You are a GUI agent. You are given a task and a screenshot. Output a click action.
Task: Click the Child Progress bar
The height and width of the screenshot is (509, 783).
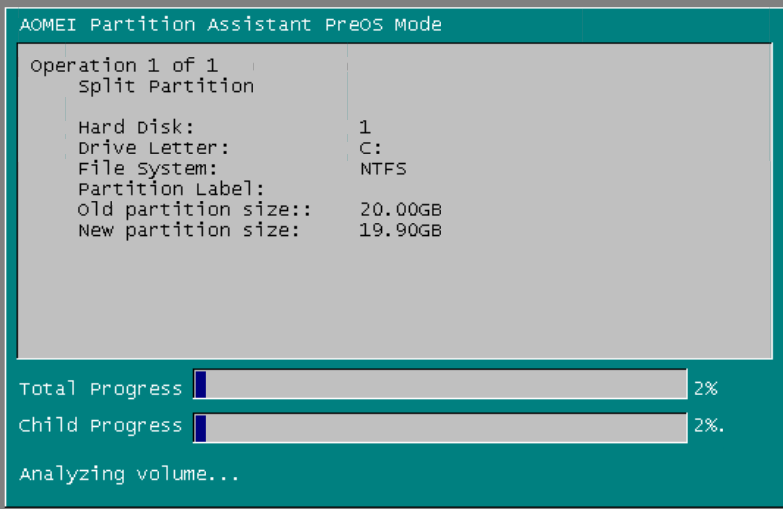pyautogui.click(x=440, y=428)
